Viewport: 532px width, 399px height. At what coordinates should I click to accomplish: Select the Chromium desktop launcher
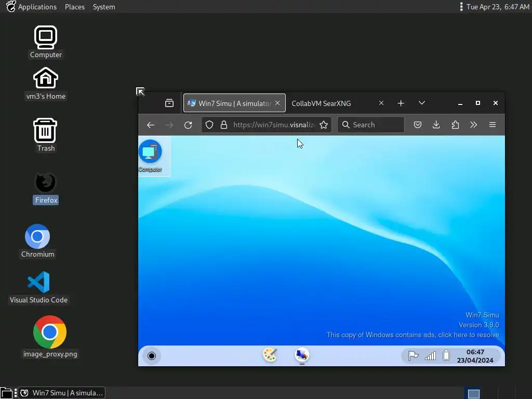(x=37, y=241)
